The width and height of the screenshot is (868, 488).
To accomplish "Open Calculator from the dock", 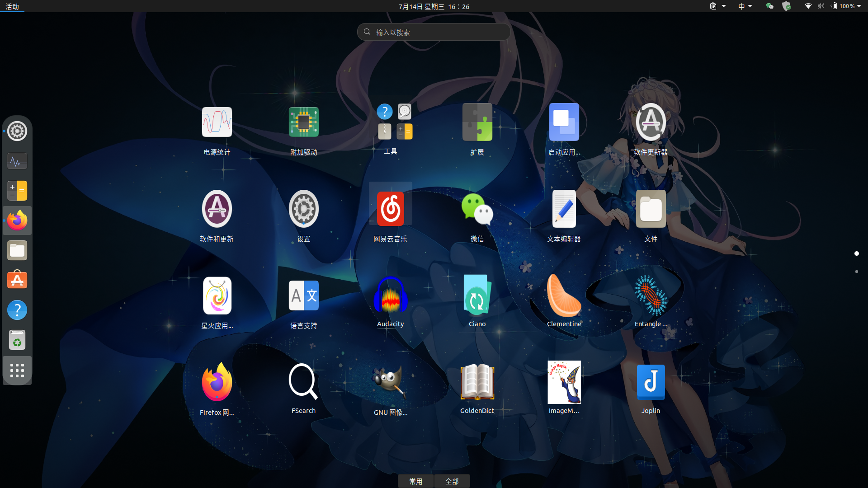I will click(x=17, y=191).
